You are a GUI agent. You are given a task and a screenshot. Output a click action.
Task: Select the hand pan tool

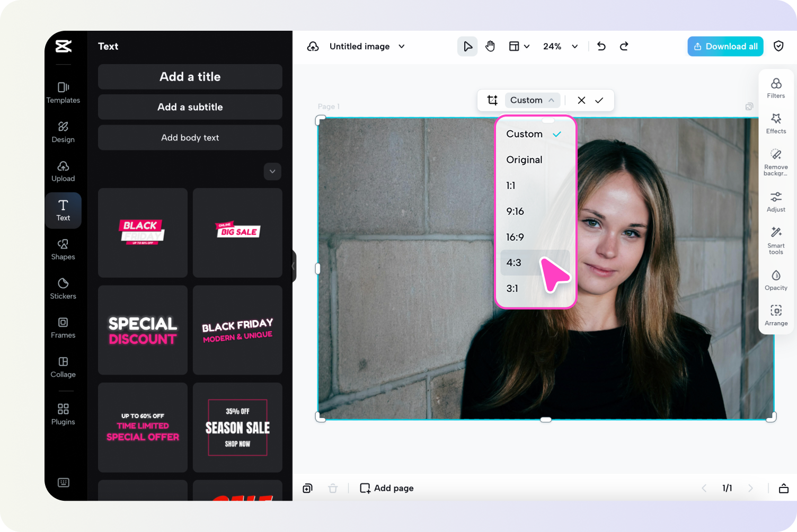point(490,47)
